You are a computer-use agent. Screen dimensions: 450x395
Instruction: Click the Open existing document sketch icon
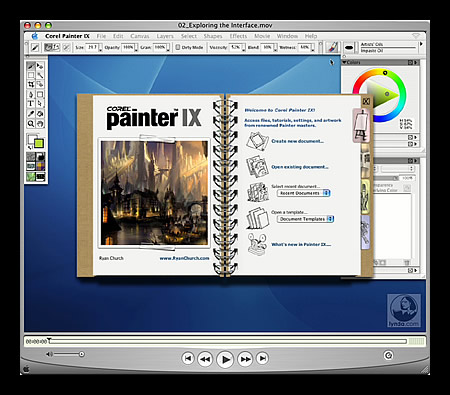[x=257, y=166]
